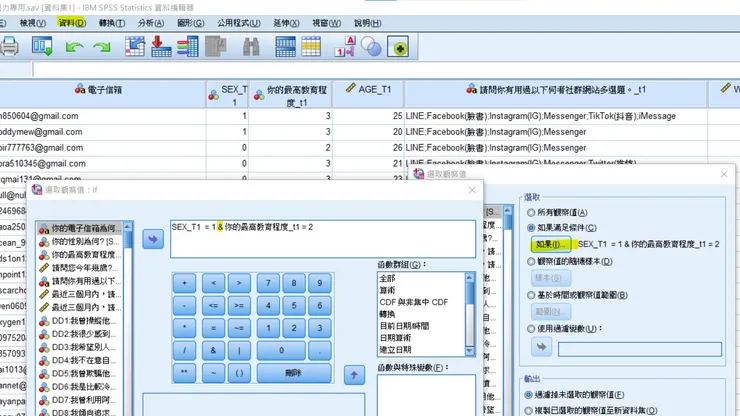Open the 分析(A) menu

151,23
